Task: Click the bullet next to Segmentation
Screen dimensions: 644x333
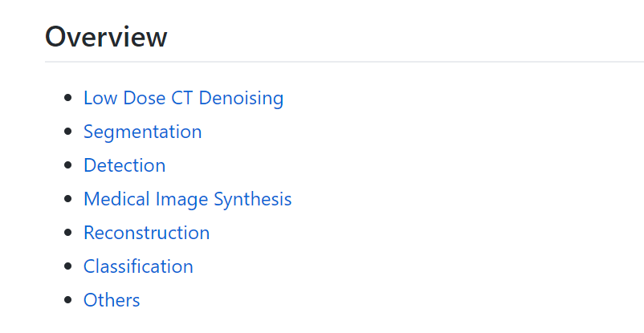Action: click(67, 132)
